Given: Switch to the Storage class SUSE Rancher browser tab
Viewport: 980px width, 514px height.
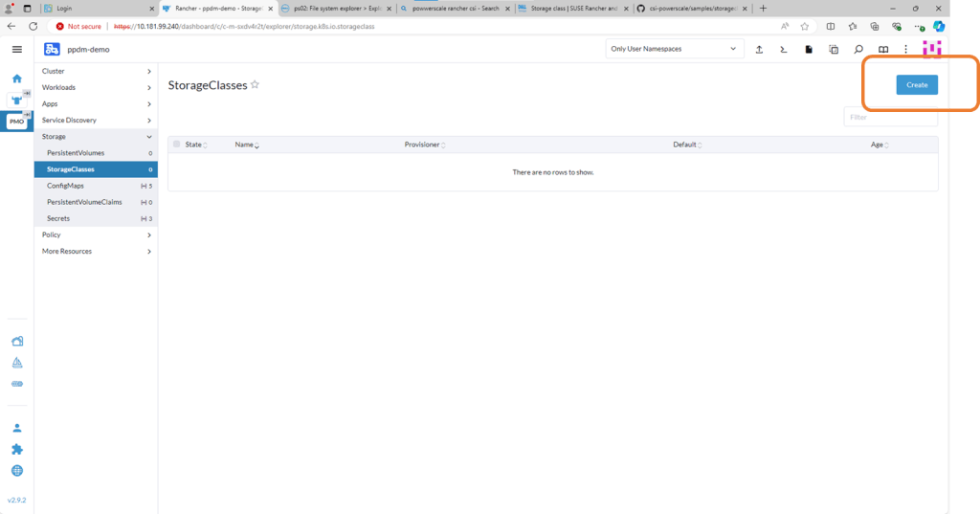Looking at the screenshot, I should [574, 8].
